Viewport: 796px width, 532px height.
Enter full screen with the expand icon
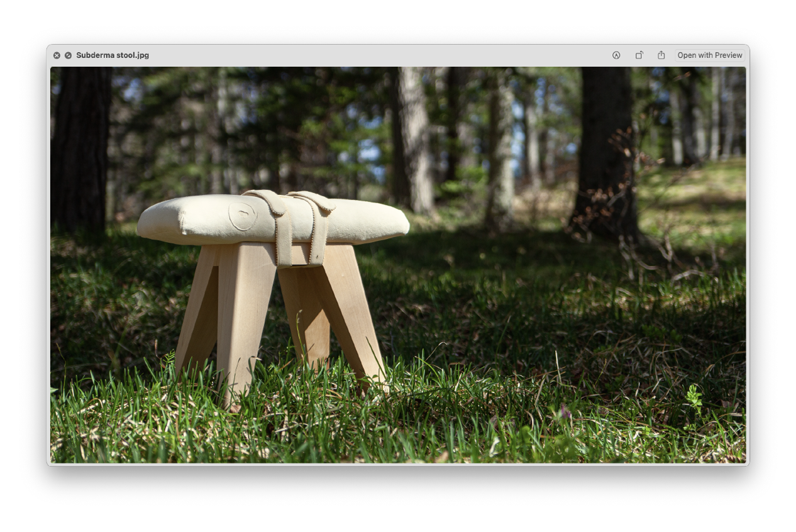(x=68, y=55)
